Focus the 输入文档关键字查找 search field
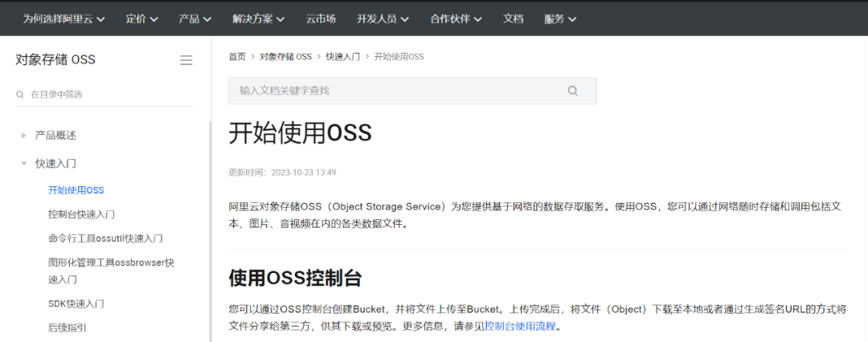This screenshot has height=342, width=868. click(412, 91)
